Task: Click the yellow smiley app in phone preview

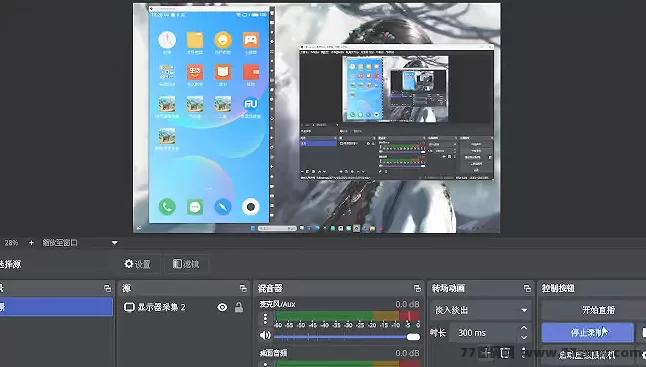Action: (223, 40)
